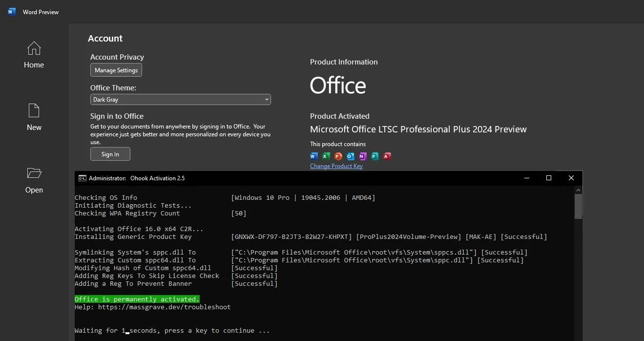The width and height of the screenshot is (644, 341).
Task: Click the 'Sign in to Office' heading
Action: coord(117,116)
